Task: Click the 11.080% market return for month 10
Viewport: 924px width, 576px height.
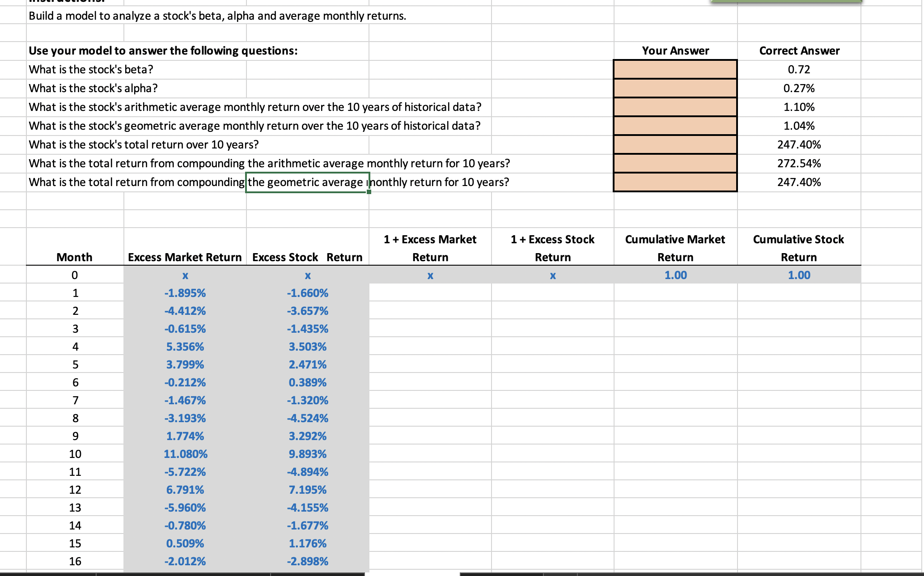Action: click(x=185, y=454)
